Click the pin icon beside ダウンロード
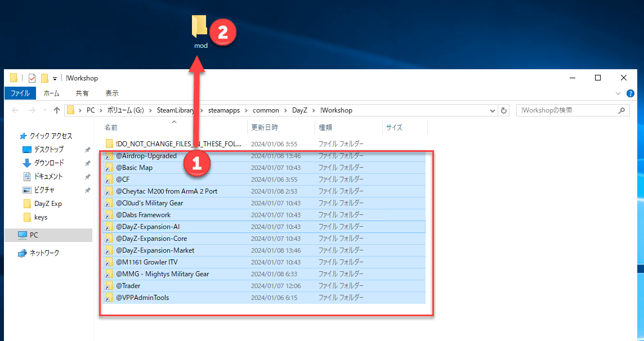This screenshot has width=644, height=341. tap(87, 163)
